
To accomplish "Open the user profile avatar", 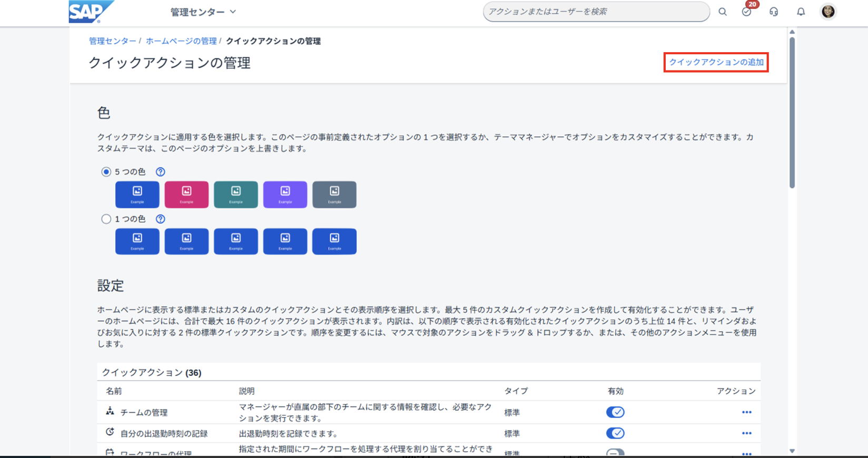I will click(x=828, y=12).
